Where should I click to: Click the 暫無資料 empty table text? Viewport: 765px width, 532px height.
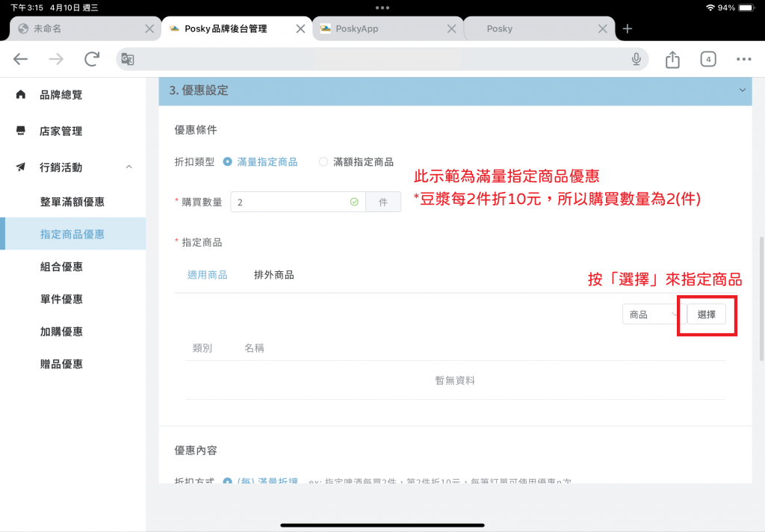coord(455,380)
